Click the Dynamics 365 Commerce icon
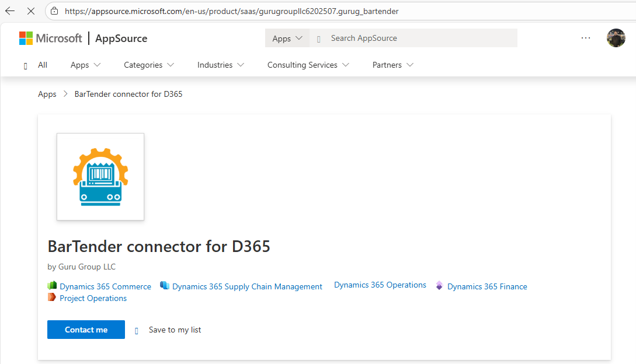 (52, 286)
